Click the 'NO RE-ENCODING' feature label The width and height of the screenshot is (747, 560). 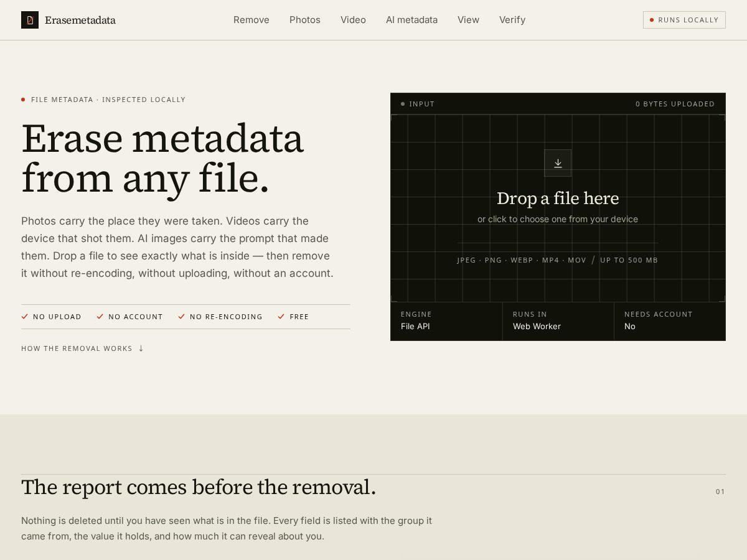click(226, 317)
